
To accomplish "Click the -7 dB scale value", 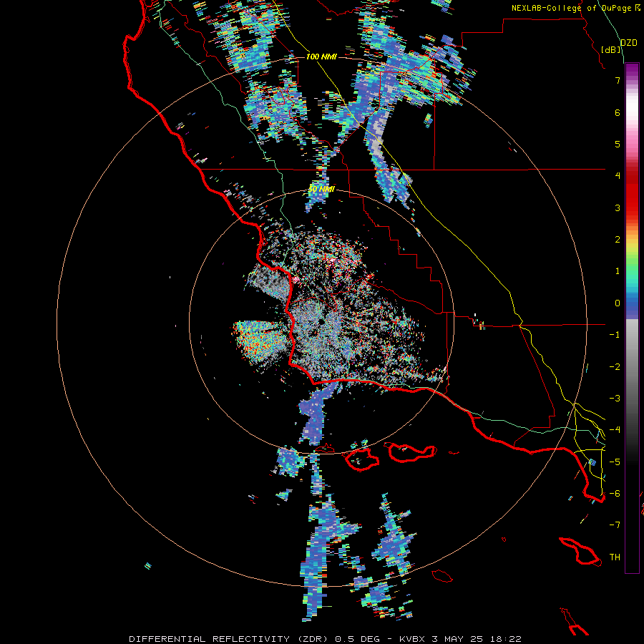I will coord(615,525).
